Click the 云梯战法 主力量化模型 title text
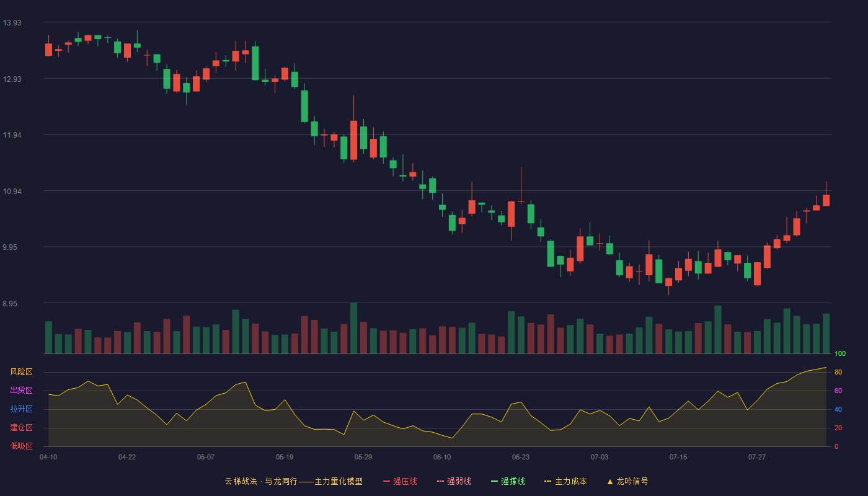The width and height of the screenshot is (868, 496). [293, 481]
